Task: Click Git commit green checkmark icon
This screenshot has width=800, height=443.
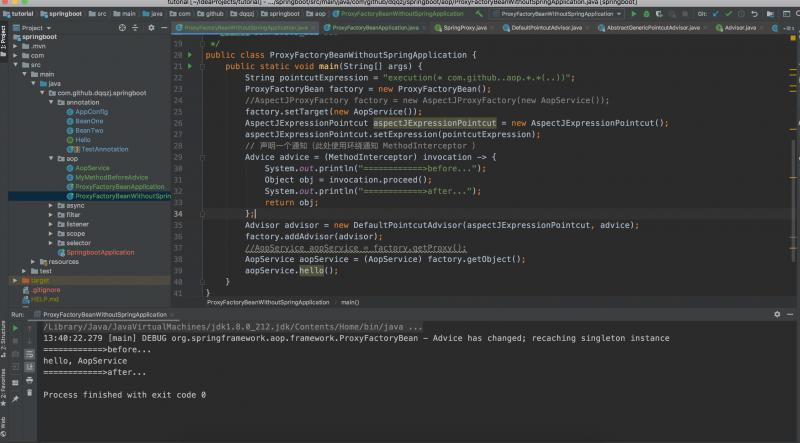Action: [x=729, y=14]
